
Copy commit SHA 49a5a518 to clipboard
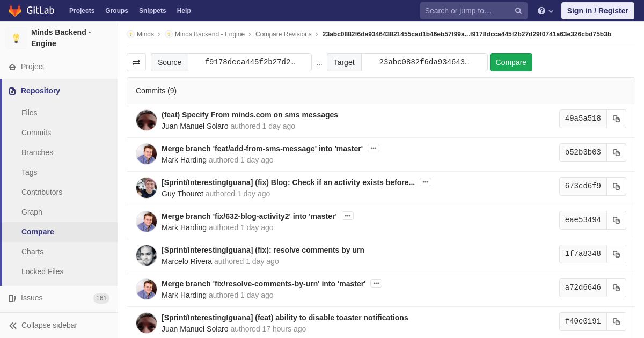[x=616, y=119]
